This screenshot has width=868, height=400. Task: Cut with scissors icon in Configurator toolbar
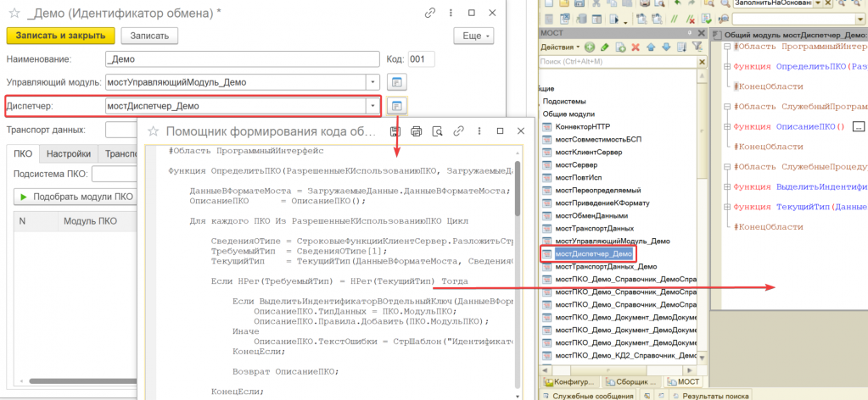click(596, 3)
